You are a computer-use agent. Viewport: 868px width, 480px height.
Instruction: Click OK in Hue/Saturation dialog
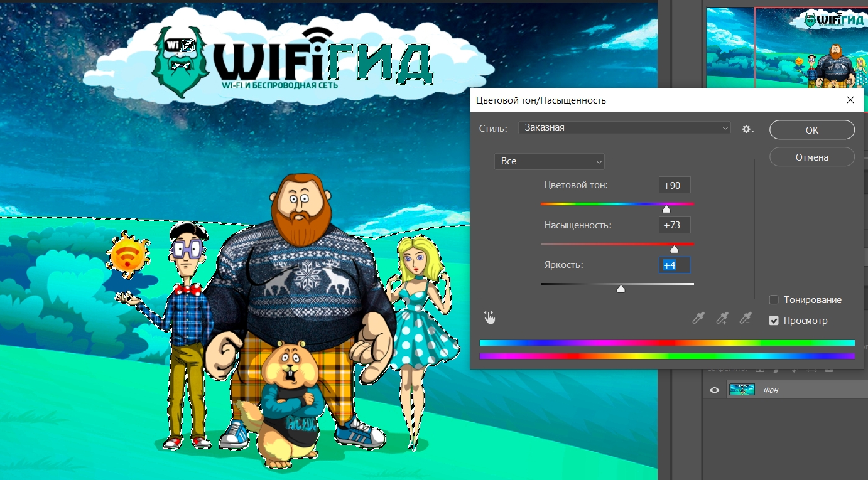[x=811, y=130]
